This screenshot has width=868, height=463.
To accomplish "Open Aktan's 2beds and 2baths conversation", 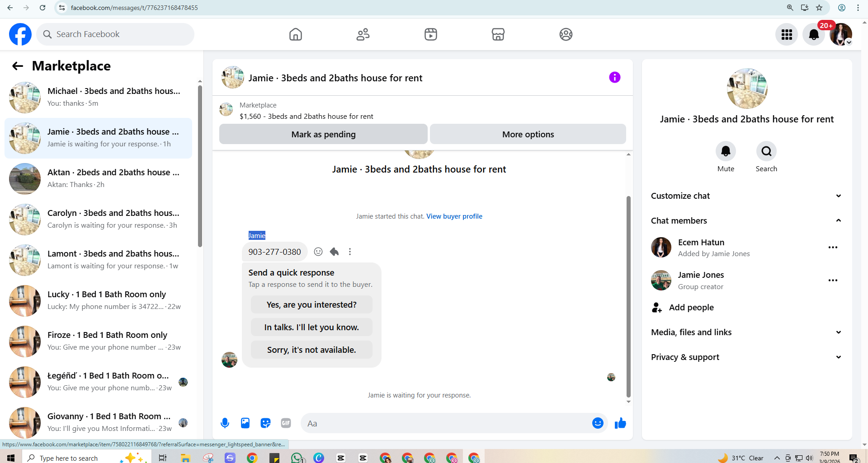I will coord(99,179).
